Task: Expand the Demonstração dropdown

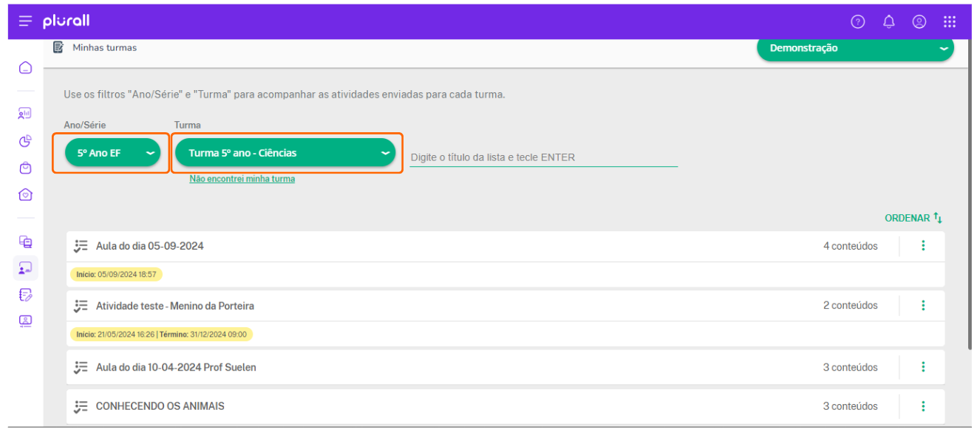Action: pos(855,48)
